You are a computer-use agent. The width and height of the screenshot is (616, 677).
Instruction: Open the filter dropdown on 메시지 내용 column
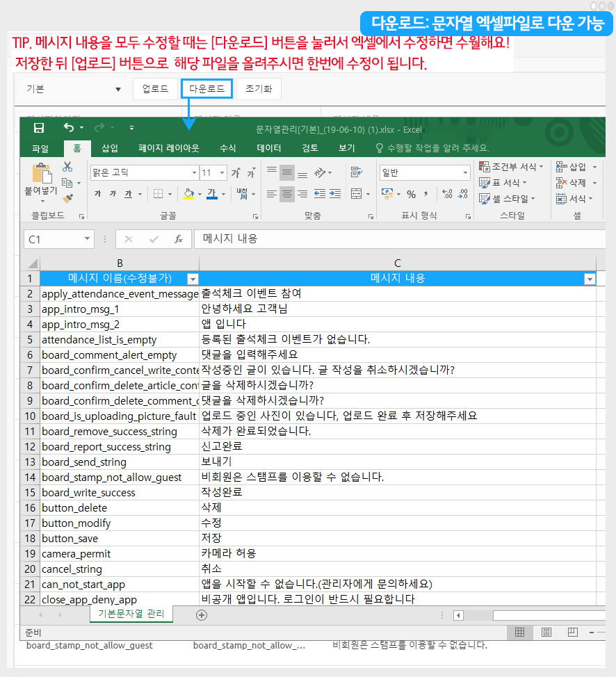(x=590, y=279)
